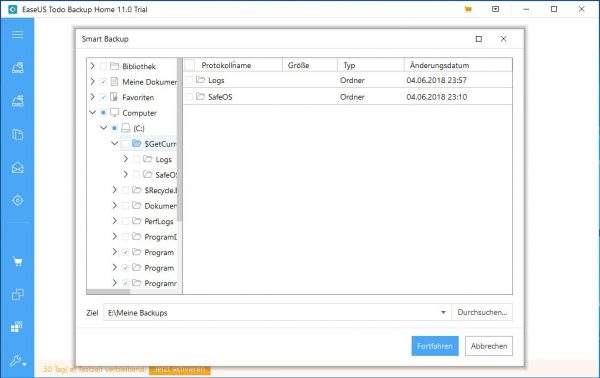Click Fortfahren button
Screen dimensions: 600x378
435,346
